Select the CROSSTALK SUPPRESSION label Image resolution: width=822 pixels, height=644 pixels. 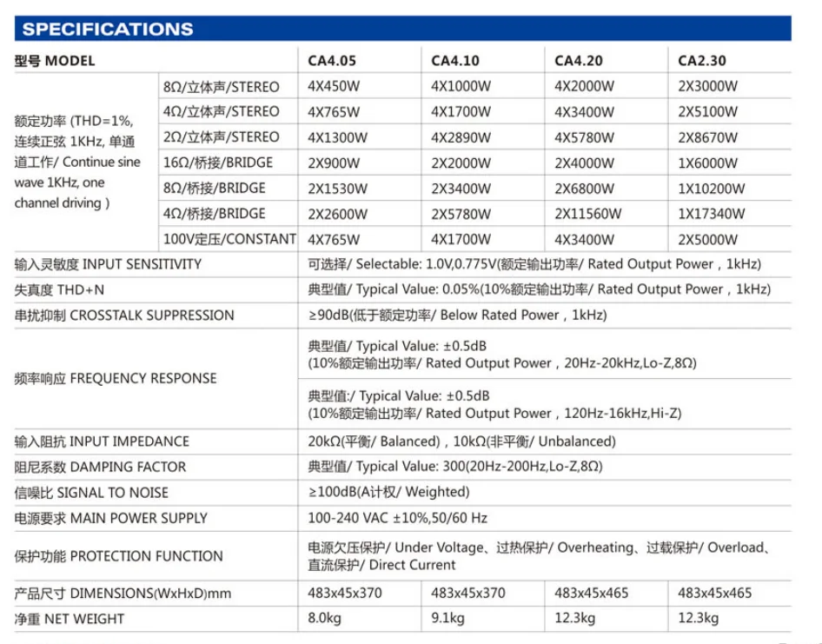124,315
